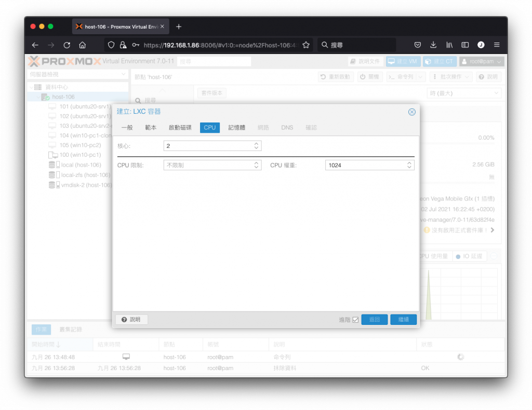Click 重新啟動 reboot button

(335, 77)
